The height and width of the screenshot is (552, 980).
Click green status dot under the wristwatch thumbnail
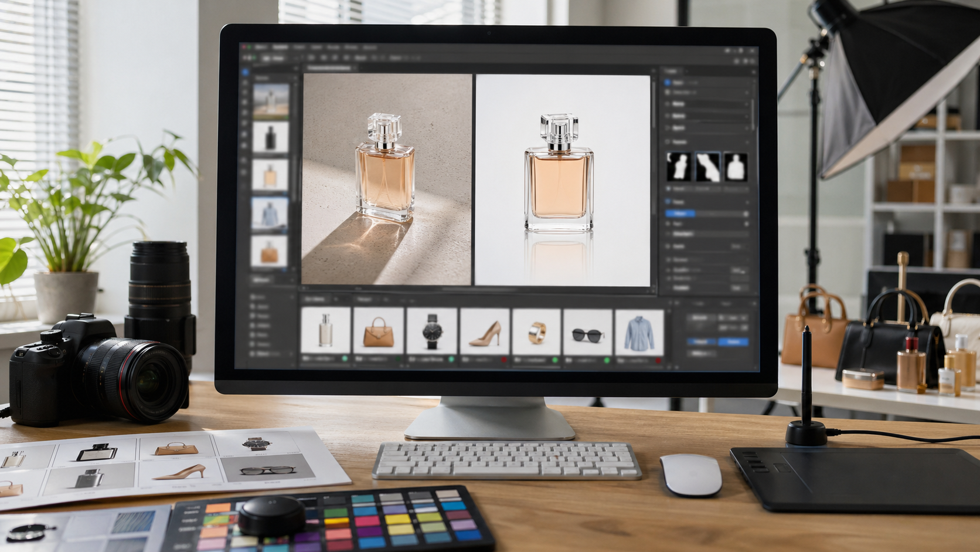[451, 359]
